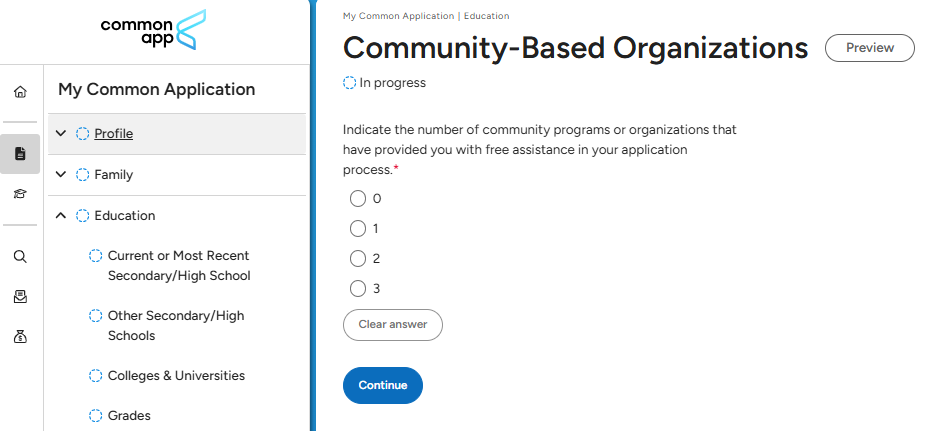
Task: Collapse the Education section chevron
Action: point(62,215)
